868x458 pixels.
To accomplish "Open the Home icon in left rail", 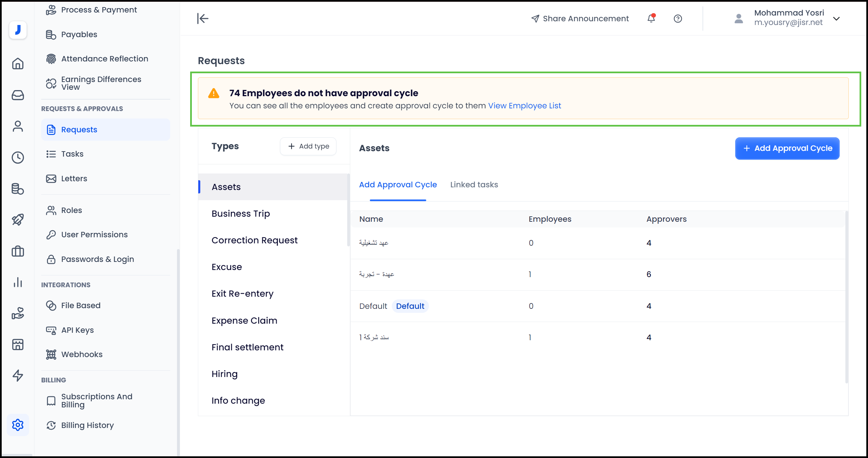I will click(18, 63).
